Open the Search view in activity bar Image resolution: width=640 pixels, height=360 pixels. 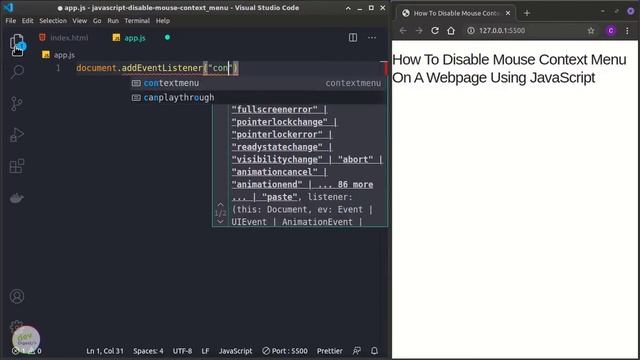17,72
